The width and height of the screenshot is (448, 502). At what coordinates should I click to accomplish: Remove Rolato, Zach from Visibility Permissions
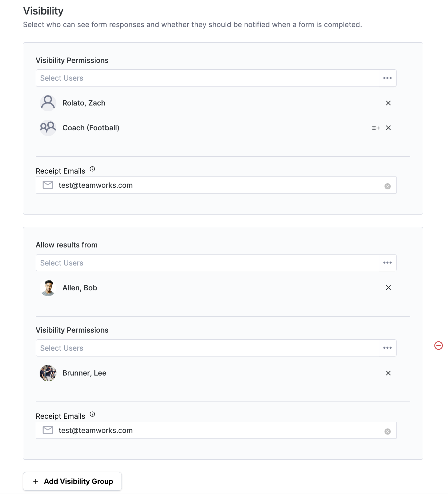point(388,103)
